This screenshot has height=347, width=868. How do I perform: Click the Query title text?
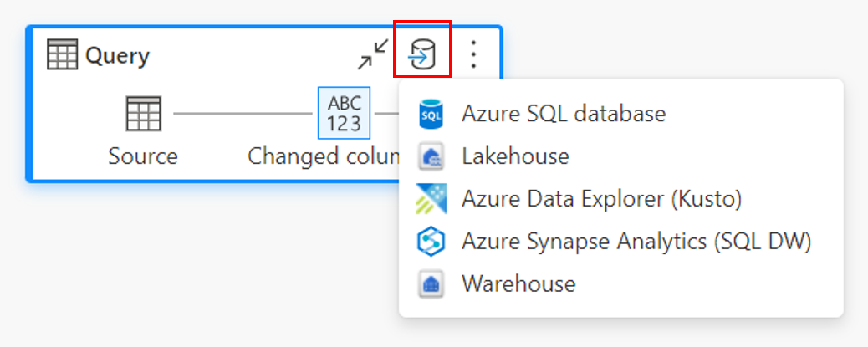(117, 56)
